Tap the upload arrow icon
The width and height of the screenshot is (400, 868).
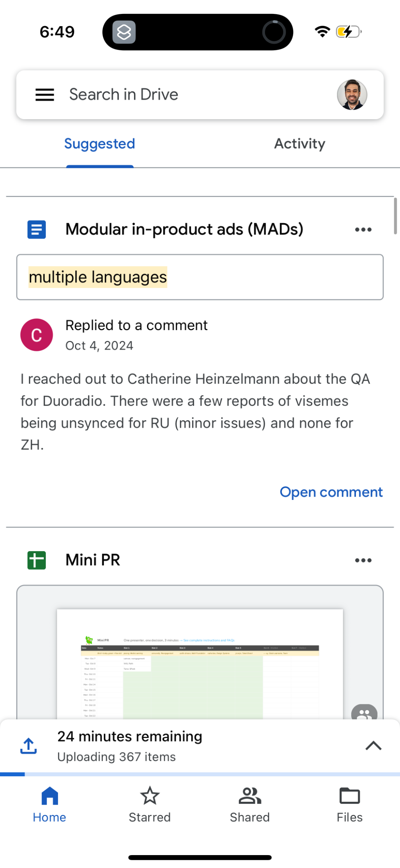(28, 746)
